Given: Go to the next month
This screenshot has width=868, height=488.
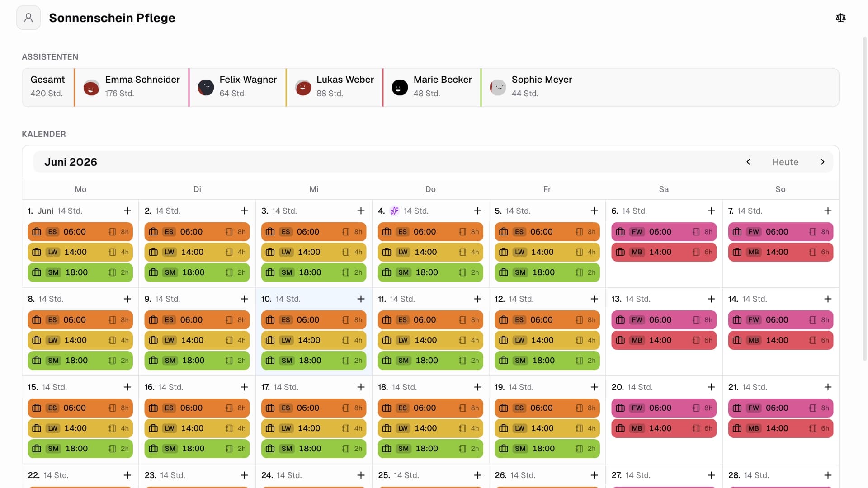Looking at the screenshot, I should [822, 162].
